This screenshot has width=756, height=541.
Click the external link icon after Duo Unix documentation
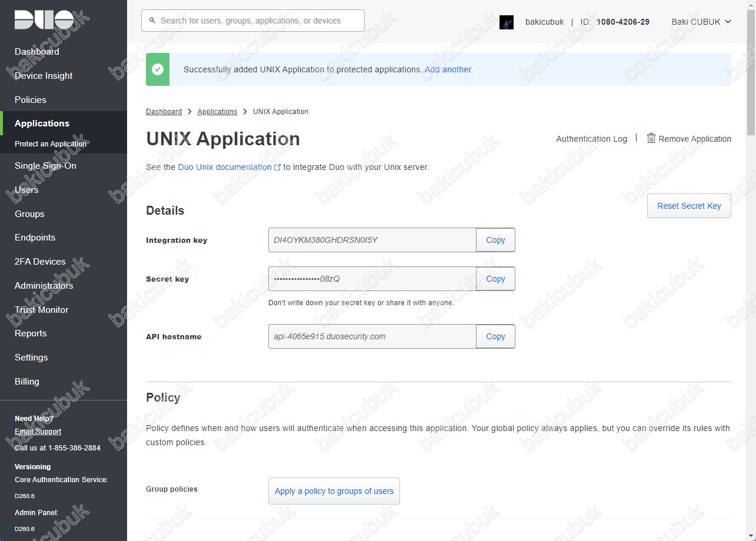[x=278, y=167]
